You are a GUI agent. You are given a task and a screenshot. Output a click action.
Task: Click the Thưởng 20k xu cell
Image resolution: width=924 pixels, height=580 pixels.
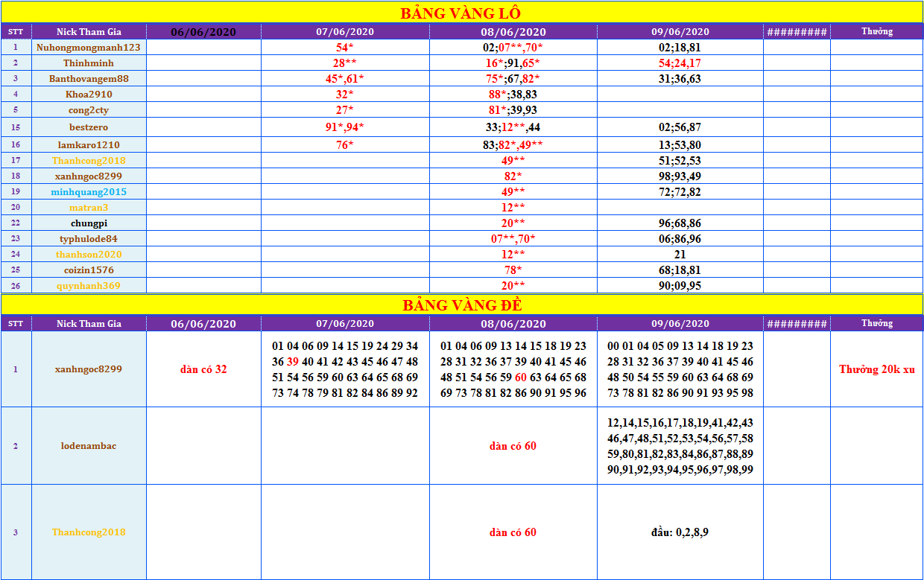(877, 369)
